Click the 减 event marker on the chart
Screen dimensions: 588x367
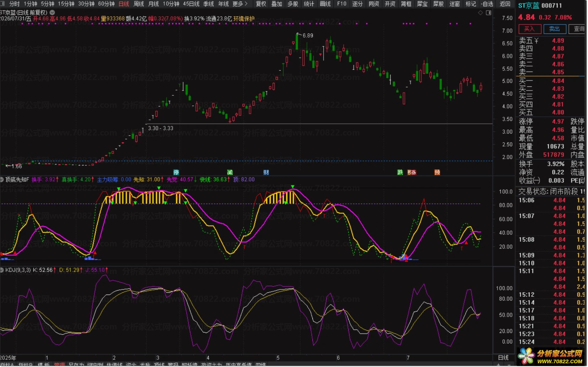coord(230,172)
